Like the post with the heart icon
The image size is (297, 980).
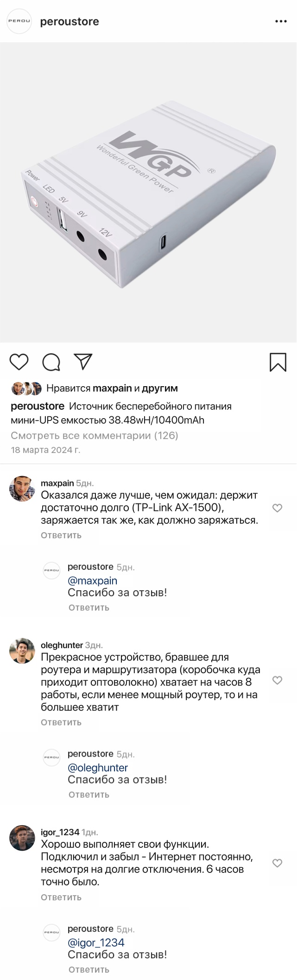pos(19,362)
